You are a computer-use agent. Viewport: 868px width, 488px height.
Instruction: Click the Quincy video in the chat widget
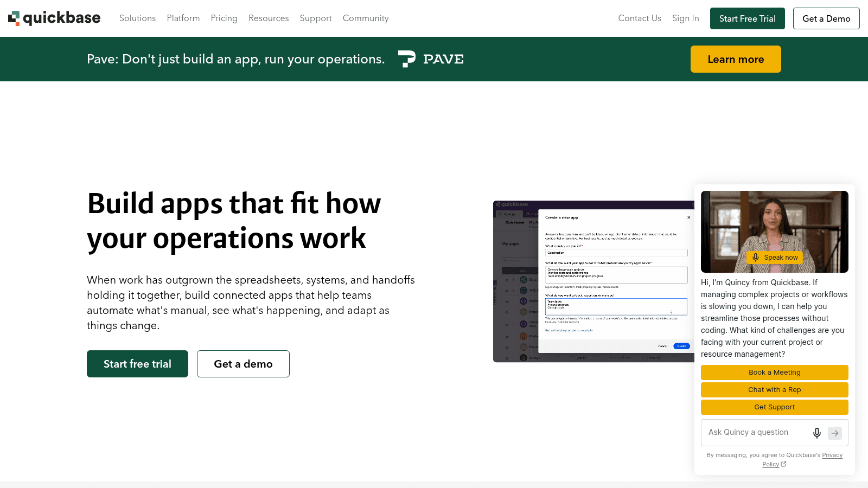click(775, 232)
